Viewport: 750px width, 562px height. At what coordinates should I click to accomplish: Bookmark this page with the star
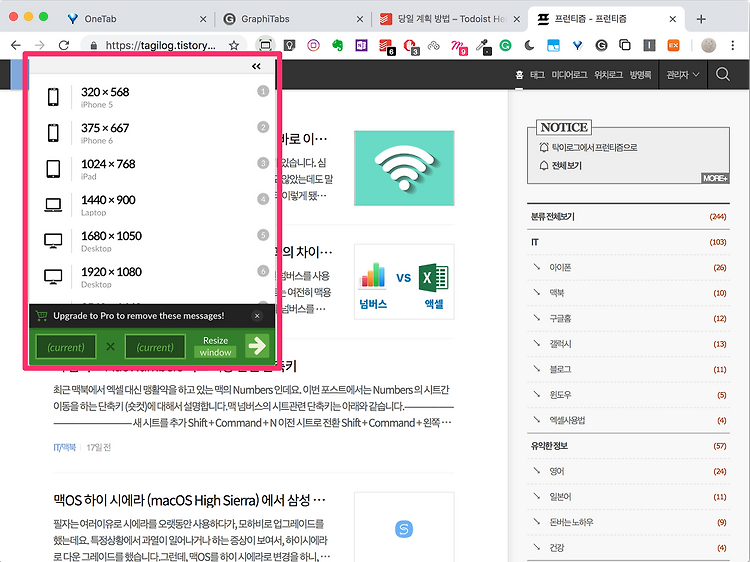pyautogui.click(x=234, y=45)
